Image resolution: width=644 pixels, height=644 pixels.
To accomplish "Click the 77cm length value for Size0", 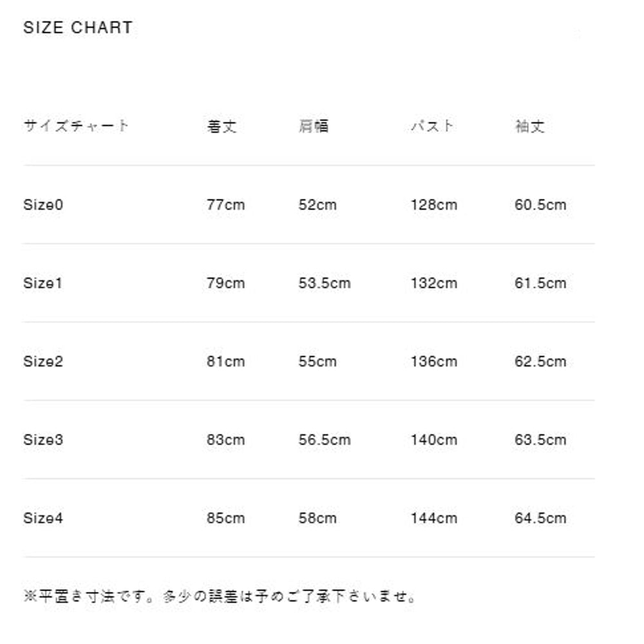I will (226, 205).
